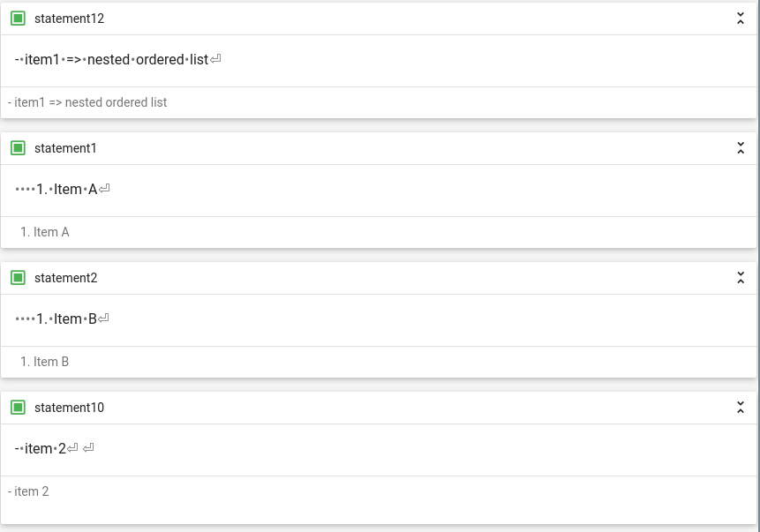Collapse the statement2 card
The image size is (760, 532).
pyautogui.click(x=740, y=278)
